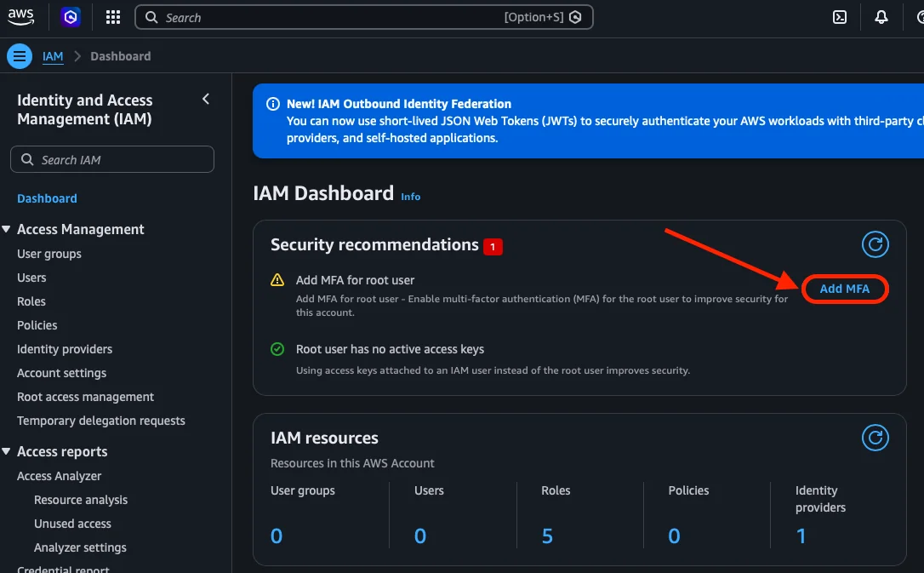Viewport: 924px width, 573px height.
Task: Collapse the IAM sidebar with the chevron
Action: [x=205, y=99]
